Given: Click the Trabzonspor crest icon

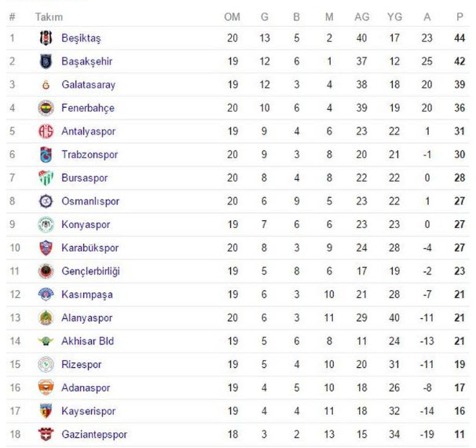Looking at the screenshot, I should [x=46, y=155].
